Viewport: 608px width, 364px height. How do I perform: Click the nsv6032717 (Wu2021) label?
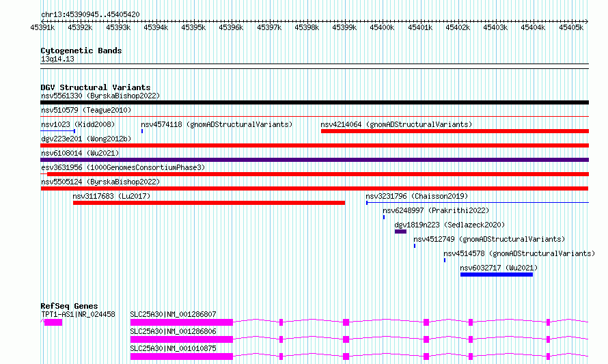(499, 268)
